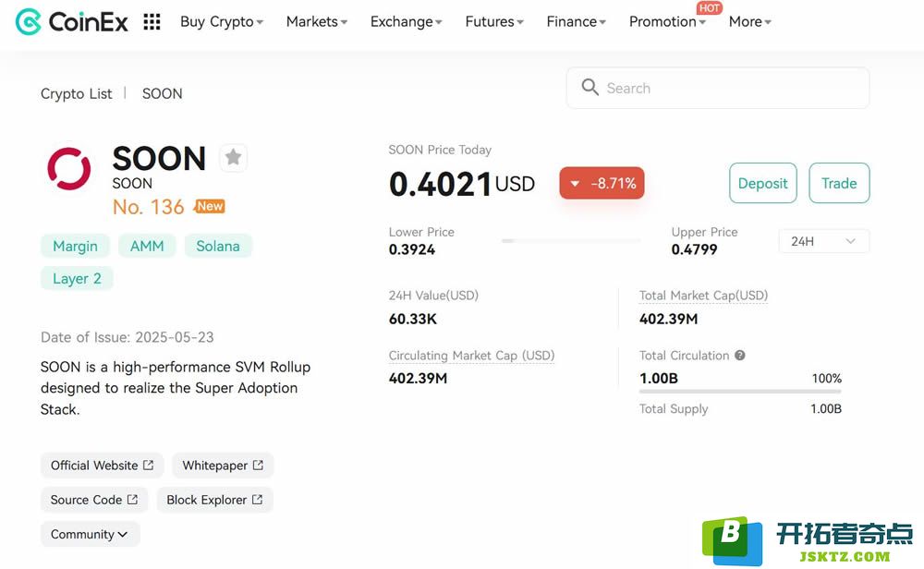Select the AMM tag
This screenshot has height=569, width=924.
[147, 246]
